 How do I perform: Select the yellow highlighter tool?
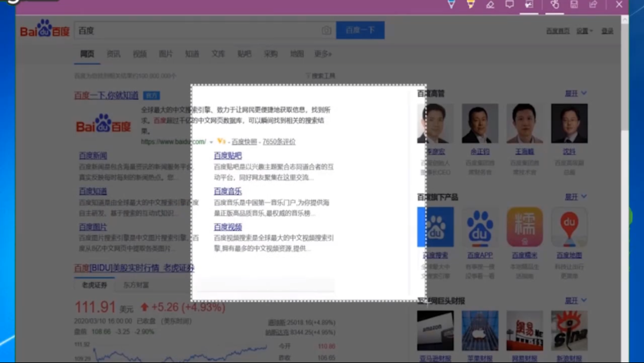(470, 5)
